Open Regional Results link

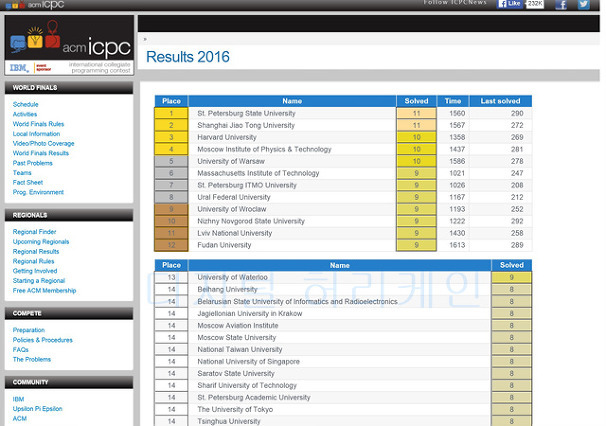[x=36, y=251]
